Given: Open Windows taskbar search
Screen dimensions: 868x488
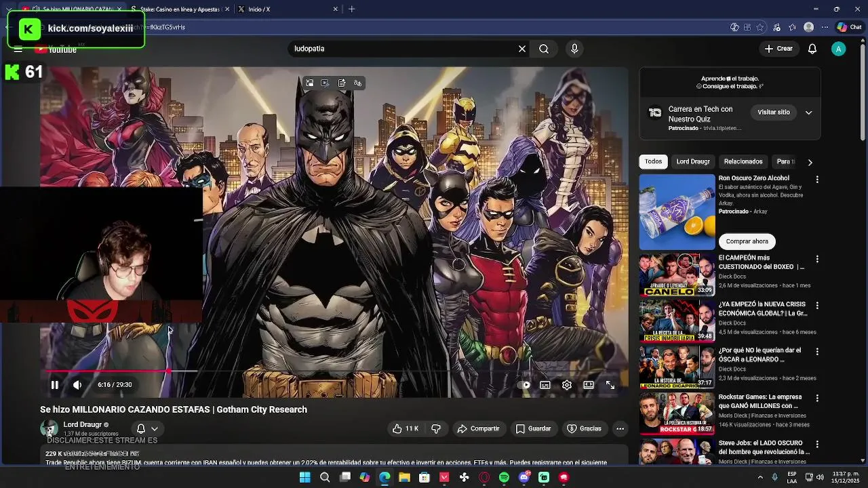Looking at the screenshot, I should [x=325, y=477].
